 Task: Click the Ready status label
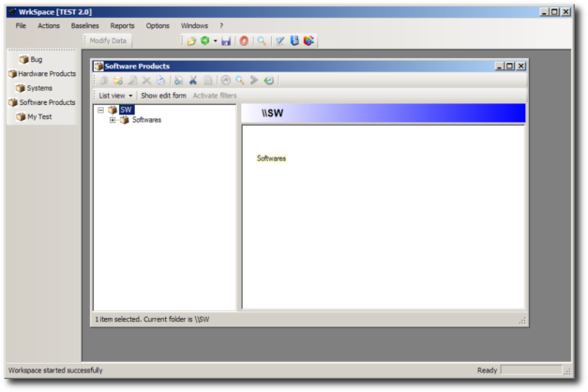point(487,370)
